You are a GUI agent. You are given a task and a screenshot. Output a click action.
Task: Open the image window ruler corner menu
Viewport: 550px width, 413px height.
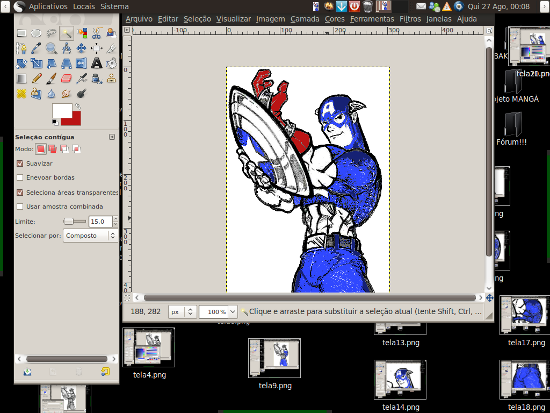pos(127,31)
